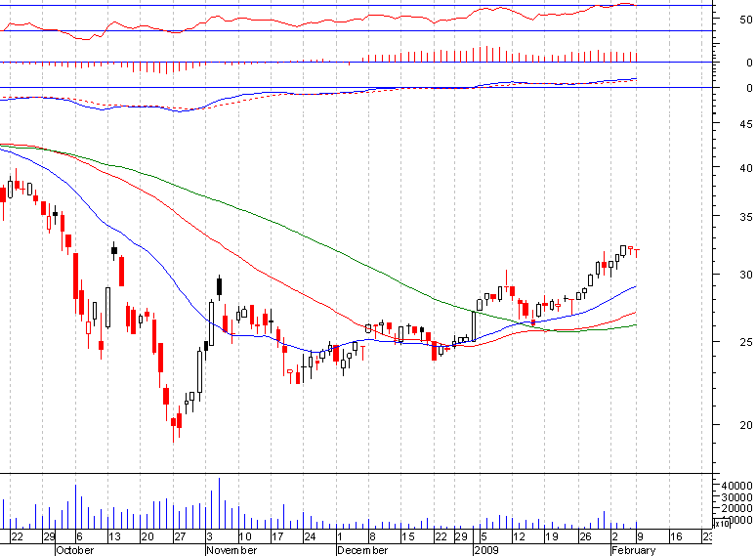Click the date label 19 in January 2009
This screenshot has height=556, width=756.
click(x=552, y=536)
